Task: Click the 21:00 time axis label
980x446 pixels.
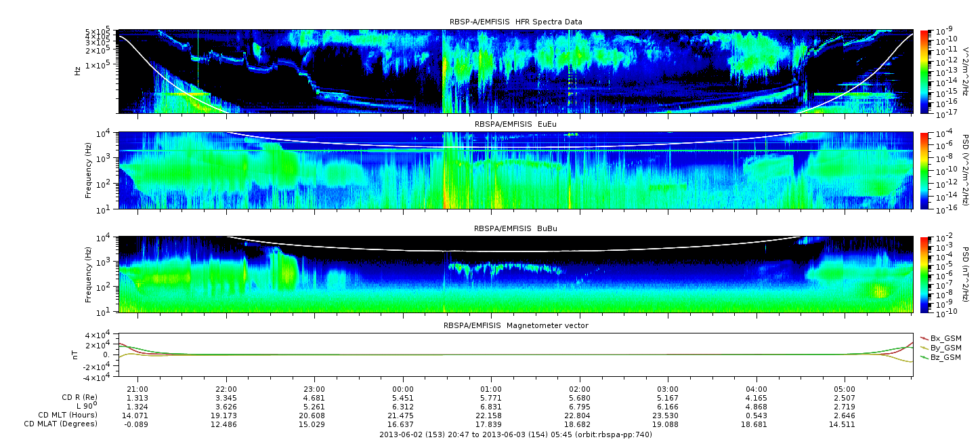Action: click(138, 388)
